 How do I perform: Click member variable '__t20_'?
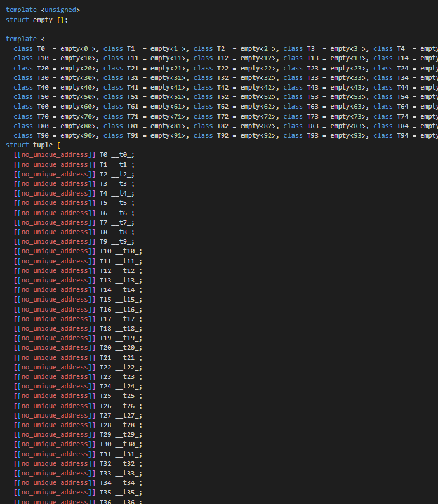pos(127,347)
